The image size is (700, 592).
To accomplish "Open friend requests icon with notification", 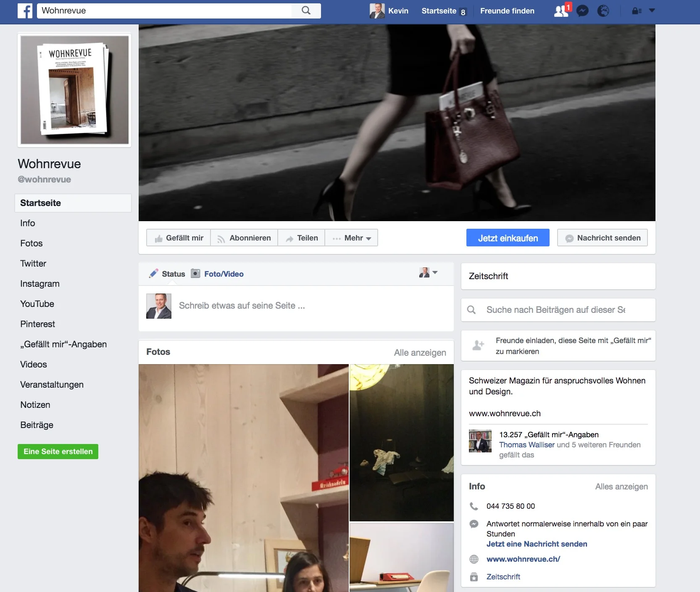I will pos(562,11).
